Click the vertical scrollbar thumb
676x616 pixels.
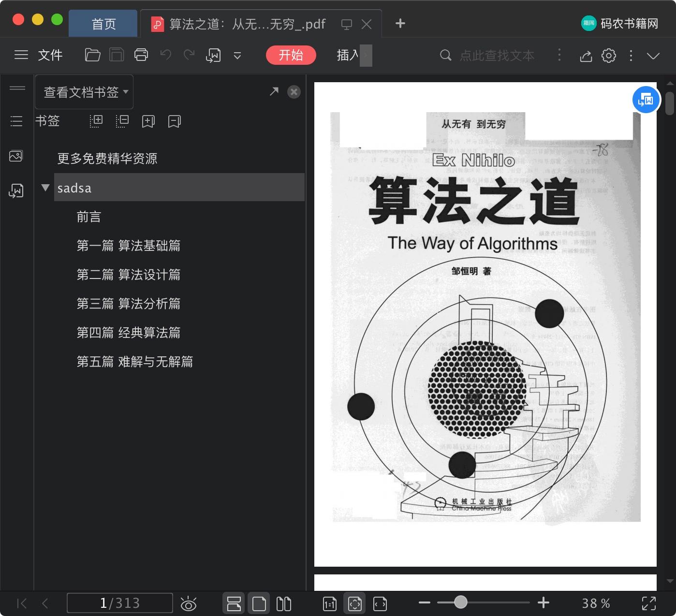point(670,103)
